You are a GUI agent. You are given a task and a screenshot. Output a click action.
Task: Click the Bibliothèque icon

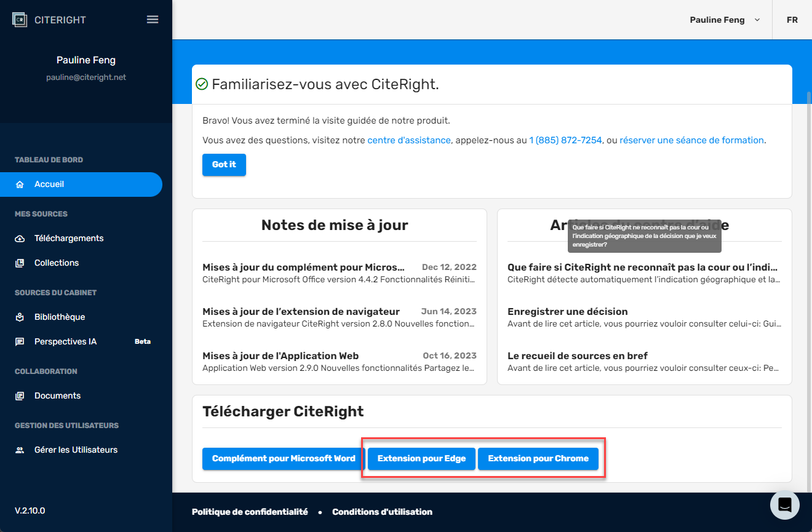pos(20,317)
